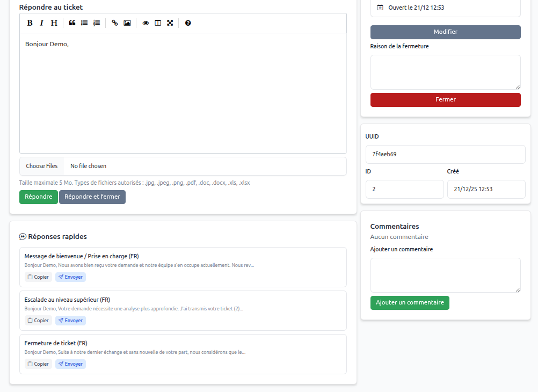This screenshot has width=538, height=392.
Task: Toggle the editor preview eye icon
Action: (146, 23)
